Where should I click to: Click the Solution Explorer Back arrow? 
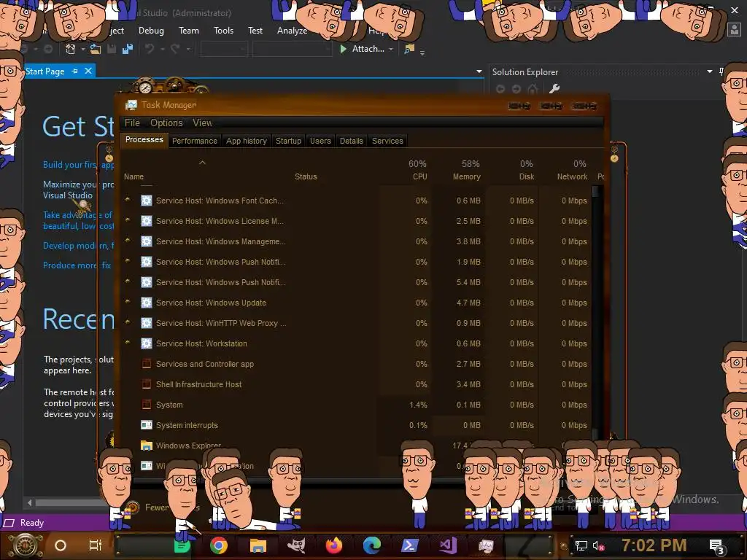click(x=500, y=88)
